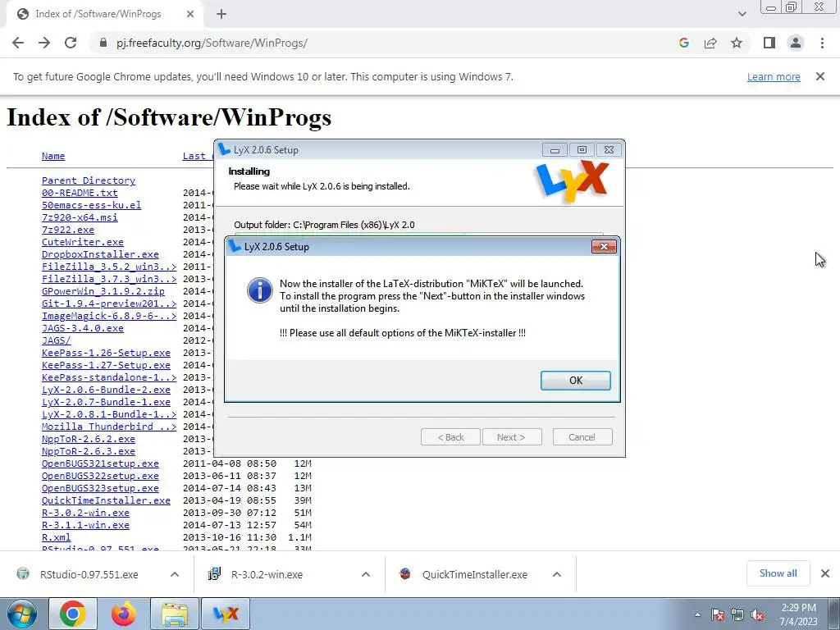
Task: Confirm the MiKTeX message with OK
Action: coord(575,381)
